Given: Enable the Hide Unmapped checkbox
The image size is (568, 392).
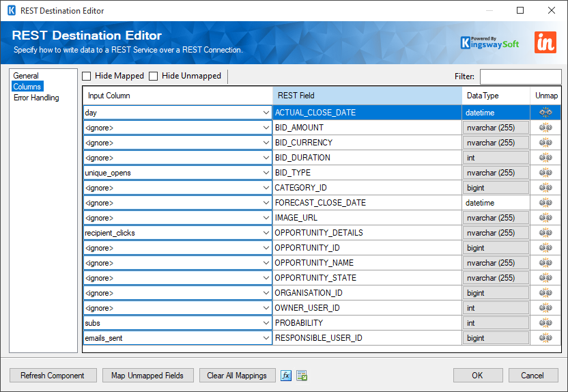Looking at the screenshot, I should (x=153, y=76).
